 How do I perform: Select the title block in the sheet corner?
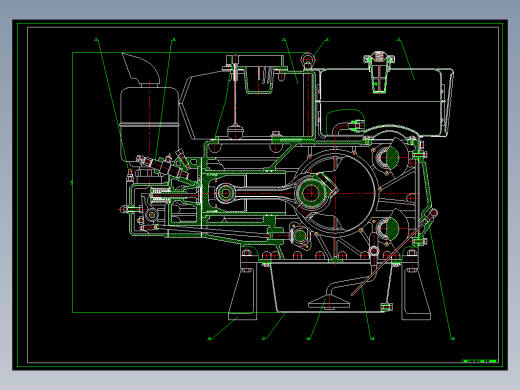[480, 361]
